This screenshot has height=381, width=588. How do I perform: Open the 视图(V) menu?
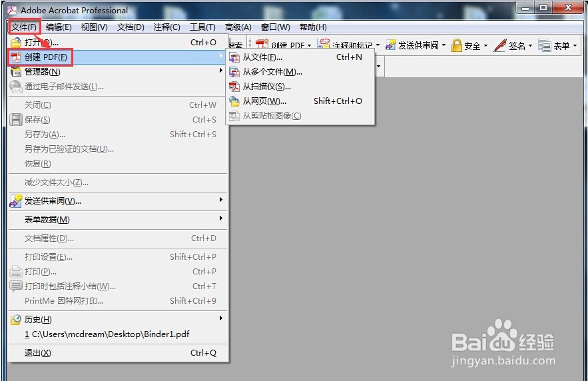coord(94,27)
